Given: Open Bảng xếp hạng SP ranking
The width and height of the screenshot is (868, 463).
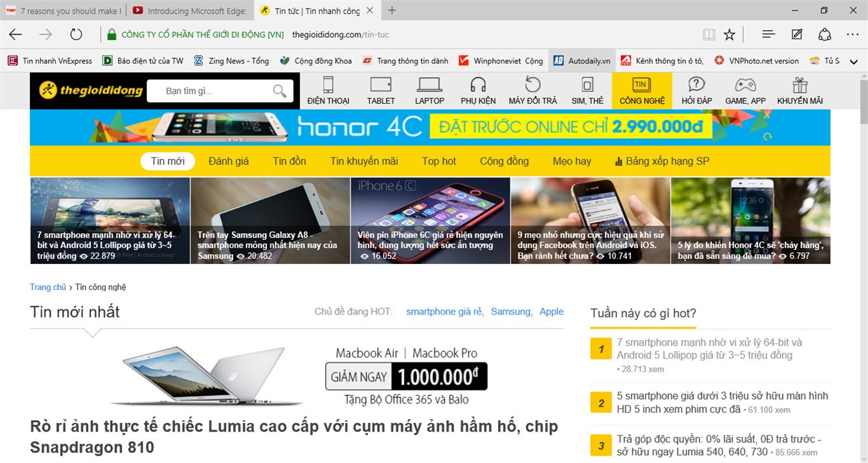Looking at the screenshot, I should (662, 161).
